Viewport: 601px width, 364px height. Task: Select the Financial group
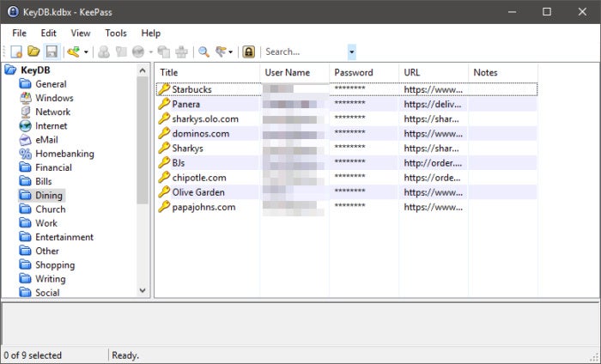pos(53,167)
